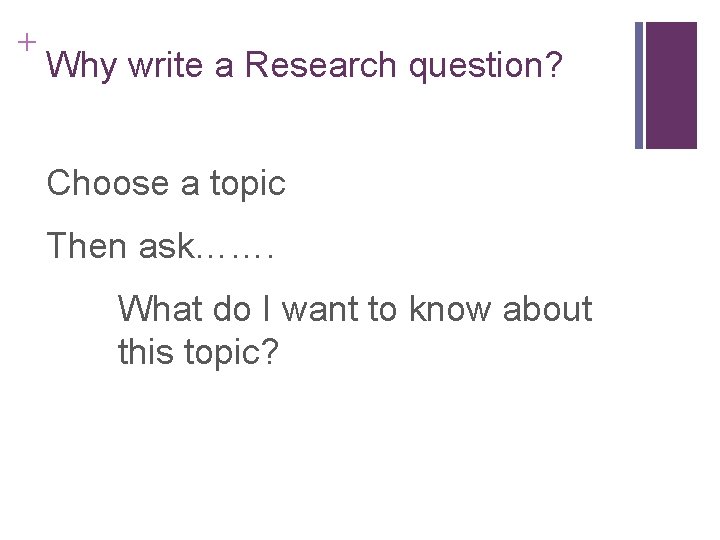This screenshot has height=540, width=720.
Task: Click the "Choose a topic" line
Action: tap(166, 184)
